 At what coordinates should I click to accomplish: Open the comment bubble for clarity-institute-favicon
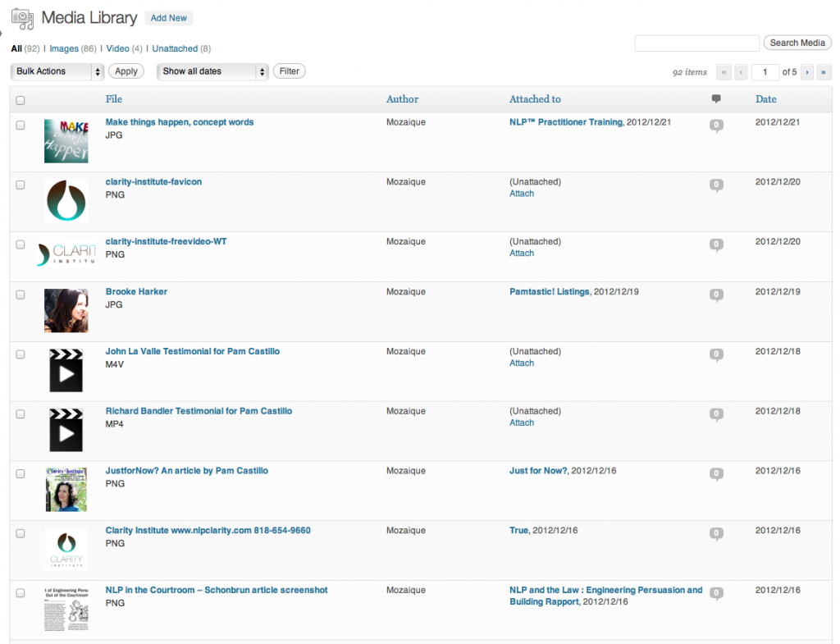tap(716, 185)
